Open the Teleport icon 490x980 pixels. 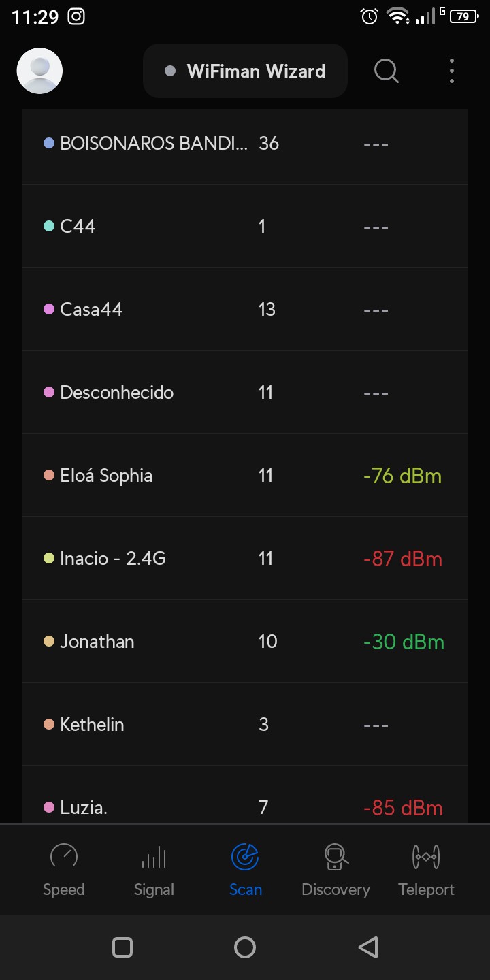pyautogui.click(x=426, y=857)
